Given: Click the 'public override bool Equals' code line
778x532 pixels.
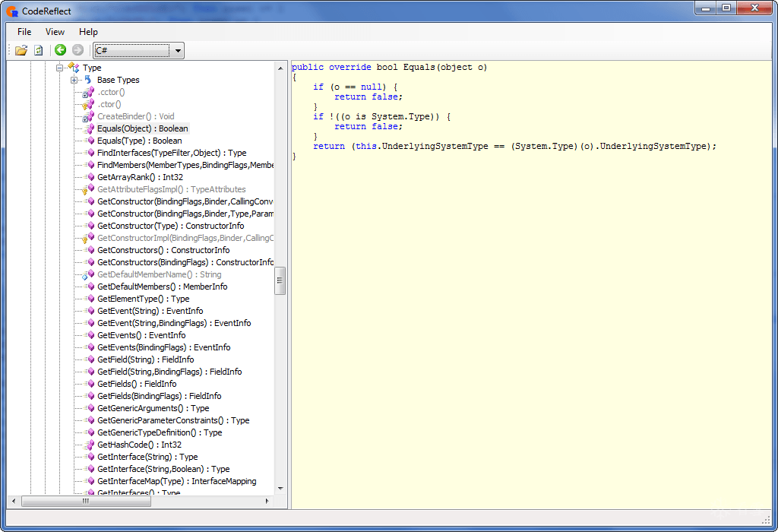Looking at the screenshot, I should 390,67.
